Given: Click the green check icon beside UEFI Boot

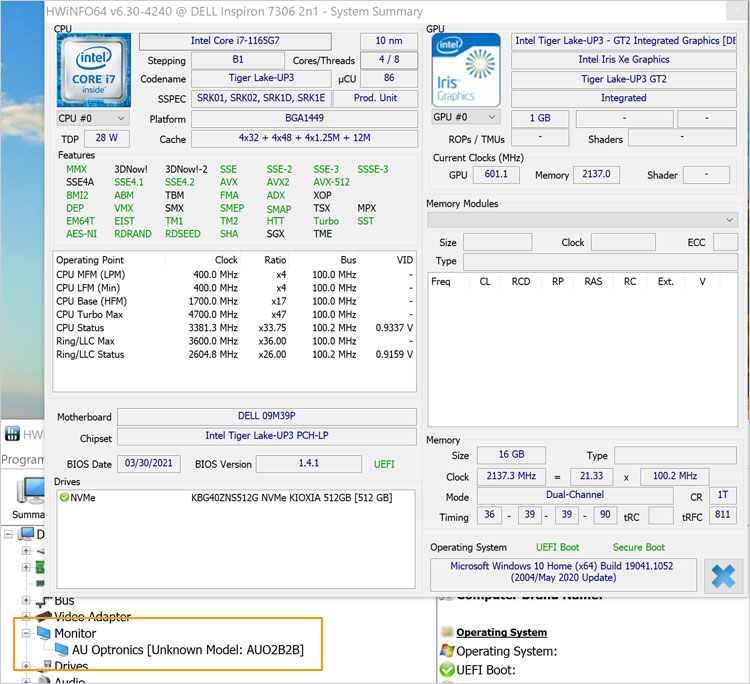Looking at the screenshot, I should point(446,669).
